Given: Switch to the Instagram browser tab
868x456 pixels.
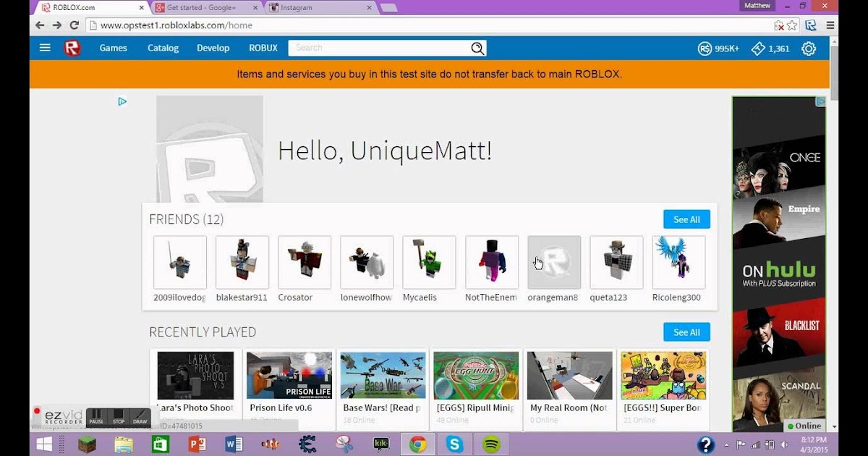Looking at the screenshot, I should click(320, 8).
